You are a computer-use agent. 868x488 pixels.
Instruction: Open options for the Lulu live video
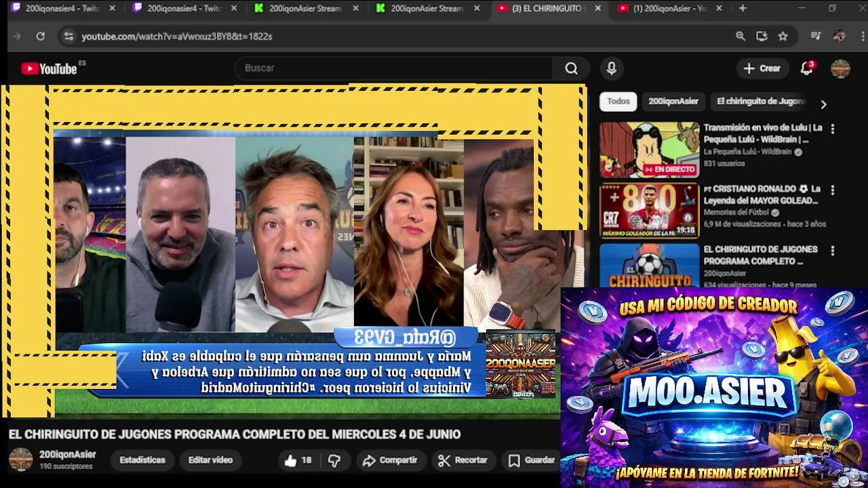(832, 129)
